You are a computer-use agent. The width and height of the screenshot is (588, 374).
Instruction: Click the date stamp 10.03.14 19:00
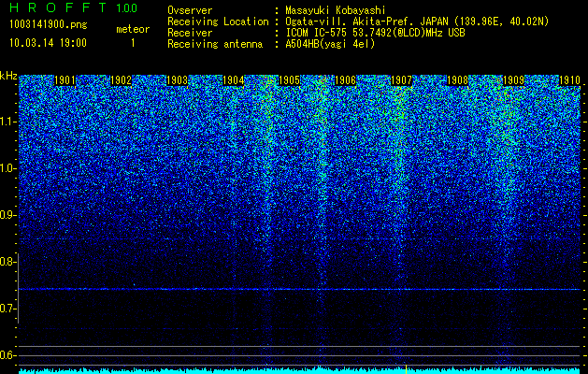(48, 43)
